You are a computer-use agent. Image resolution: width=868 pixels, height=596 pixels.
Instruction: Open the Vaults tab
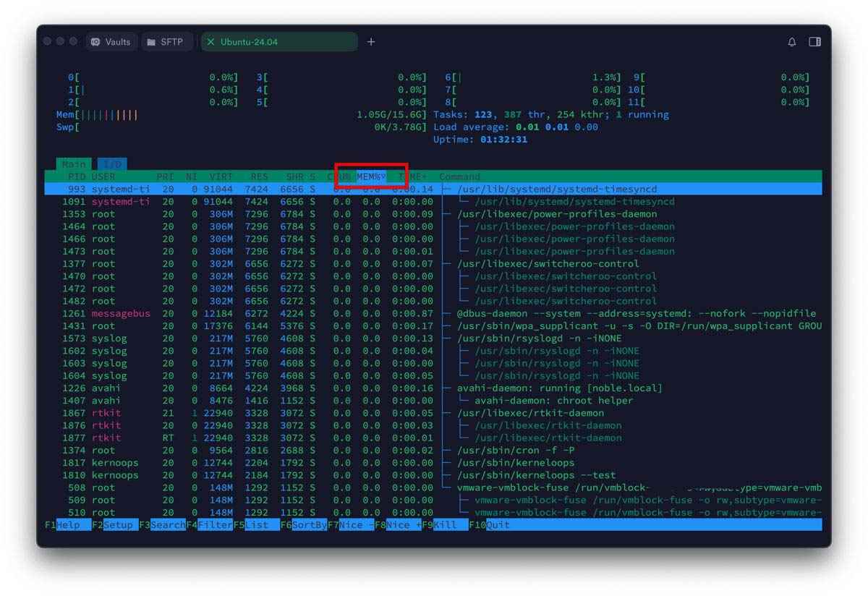tap(111, 42)
